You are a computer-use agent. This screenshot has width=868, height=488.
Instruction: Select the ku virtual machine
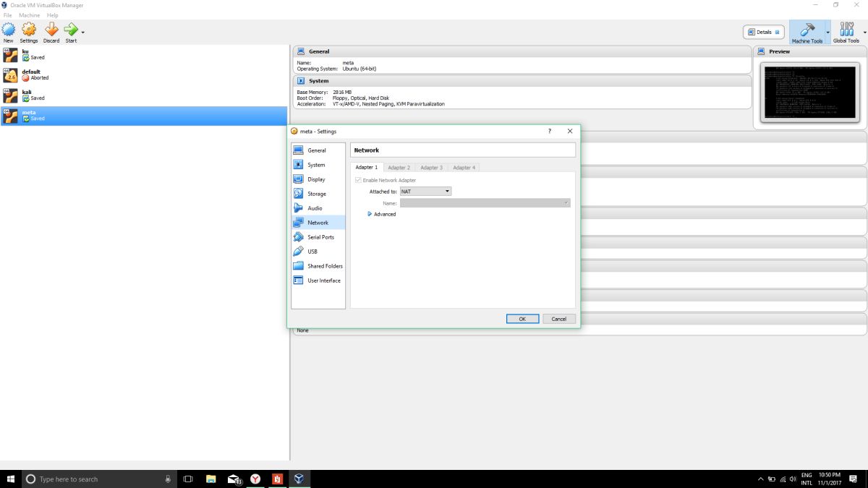[x=145, y=55]
